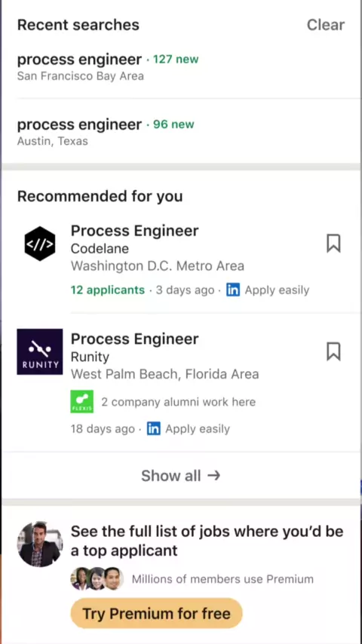Click the 2 company alumni work here text
This screenshot has width=362, height=644.
click(x=178, y=402)
